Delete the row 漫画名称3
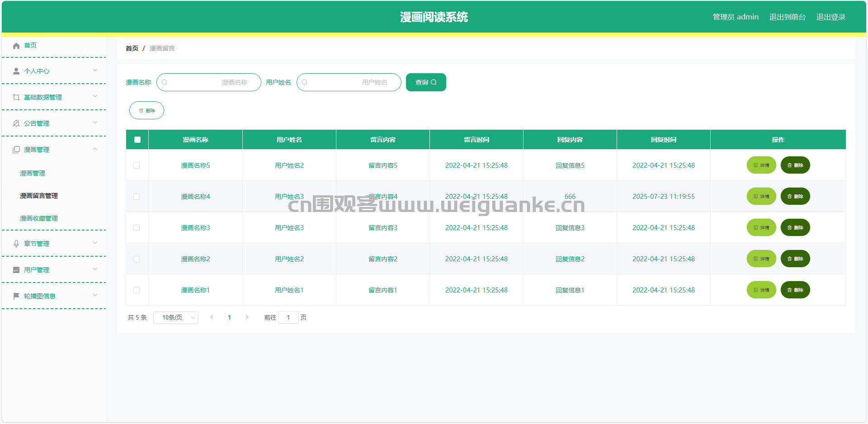 [795, 228]
